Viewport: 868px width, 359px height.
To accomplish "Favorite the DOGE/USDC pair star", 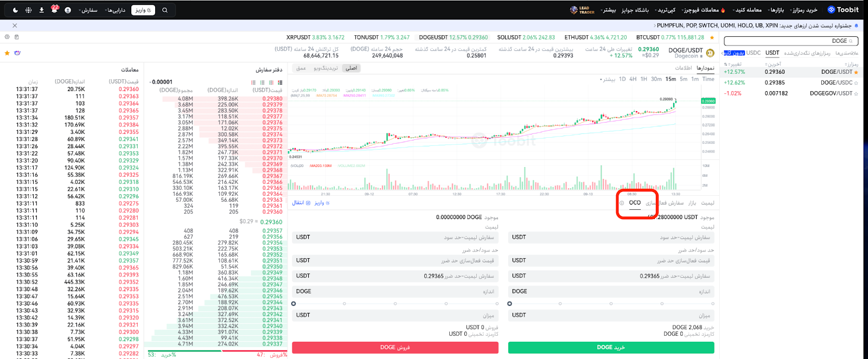I will pos(856,83).
